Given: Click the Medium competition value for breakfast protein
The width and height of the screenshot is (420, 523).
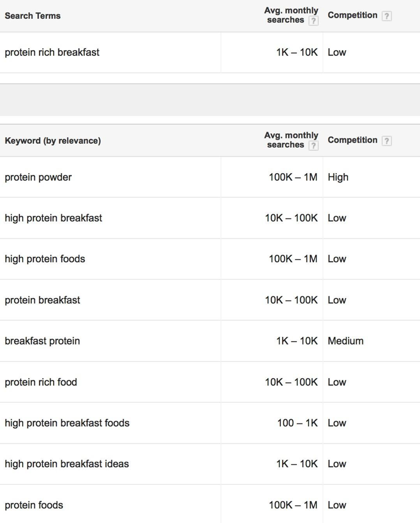Looking at the screenshot, I should tap(345, 341).
